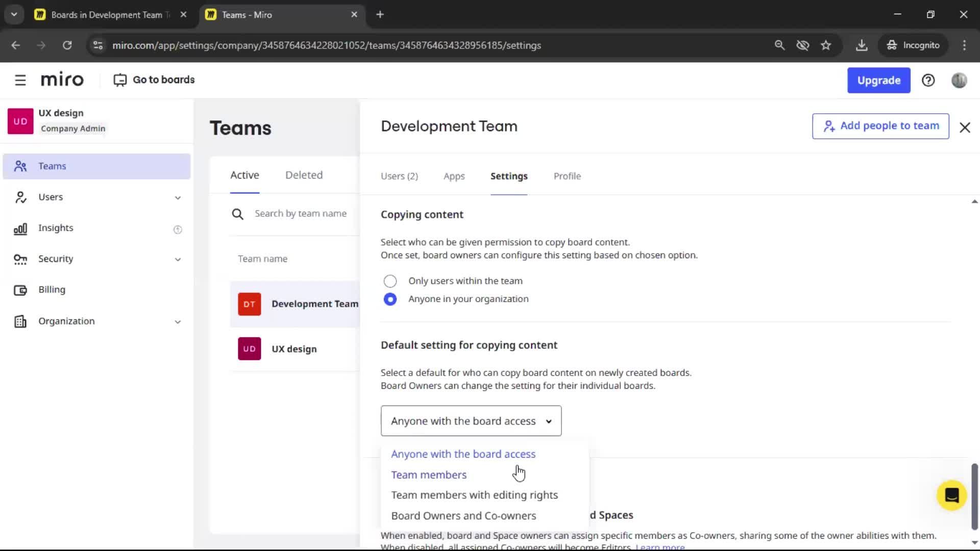Screen dimensions: 980x551
Task: Click the third-party cookies blocked eye icon
Action: pos(802,45)
